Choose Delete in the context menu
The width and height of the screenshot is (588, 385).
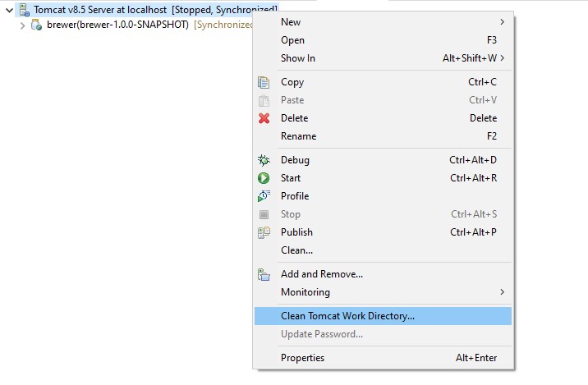[x=383, y=118]
